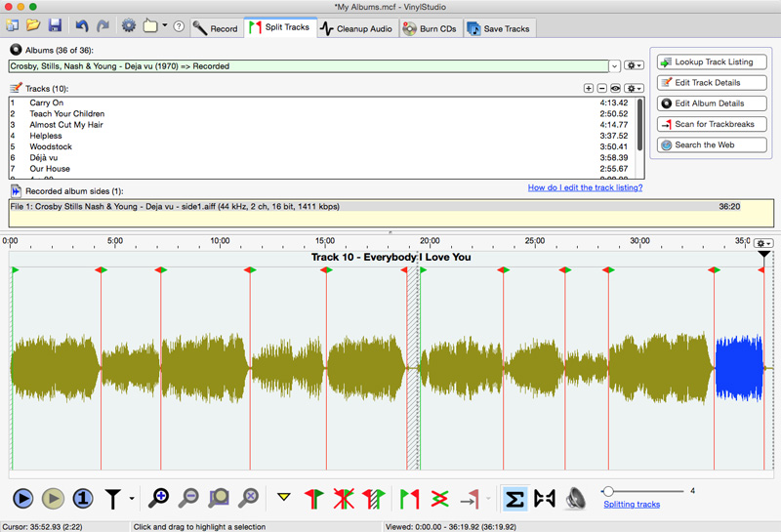Click the Save floppy disk icon
The width and height of the screenshot is (781, 532).
point(55,26)
